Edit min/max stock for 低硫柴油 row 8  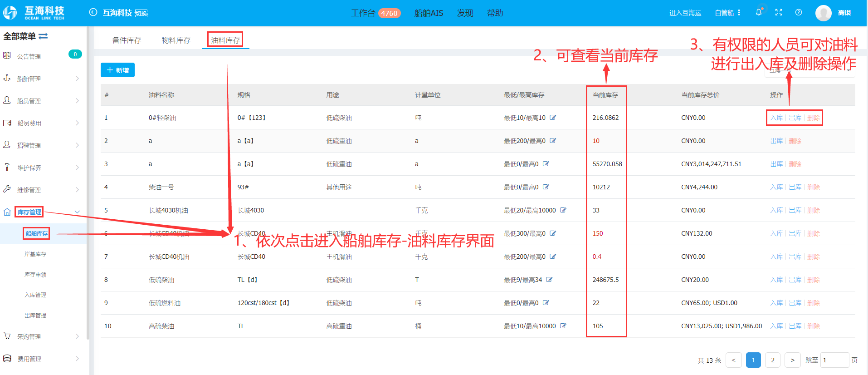[549, 280]
